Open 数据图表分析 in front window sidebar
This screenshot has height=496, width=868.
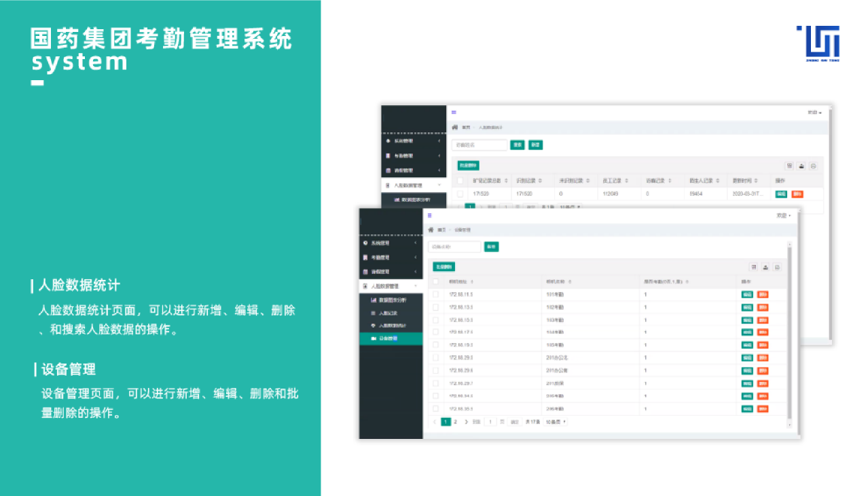click(391, 300)
